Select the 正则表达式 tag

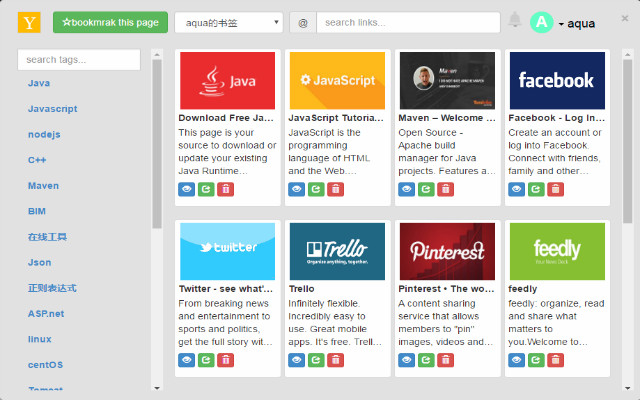point(52,288)
